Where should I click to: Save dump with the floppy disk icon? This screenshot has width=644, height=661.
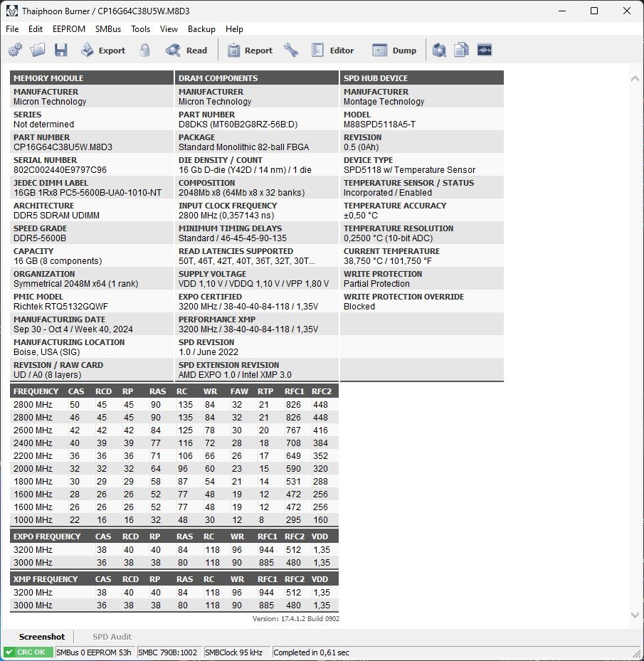coord(61,51)
